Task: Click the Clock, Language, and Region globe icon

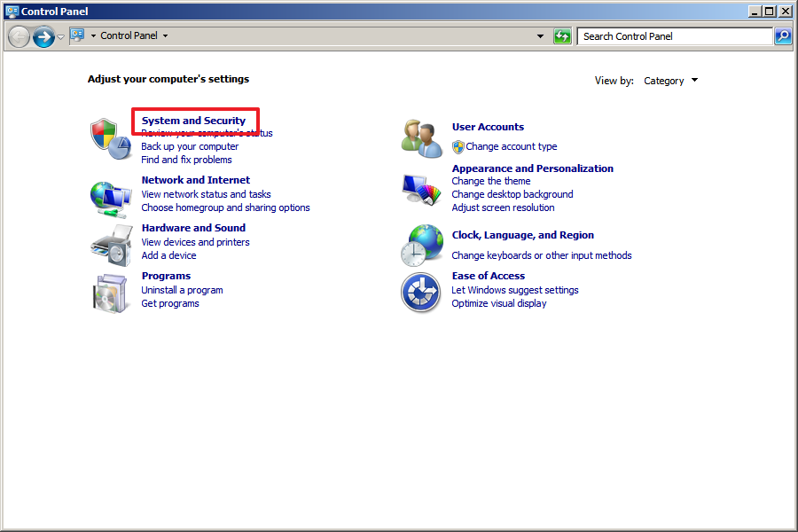Action: [x=421, y=245]
